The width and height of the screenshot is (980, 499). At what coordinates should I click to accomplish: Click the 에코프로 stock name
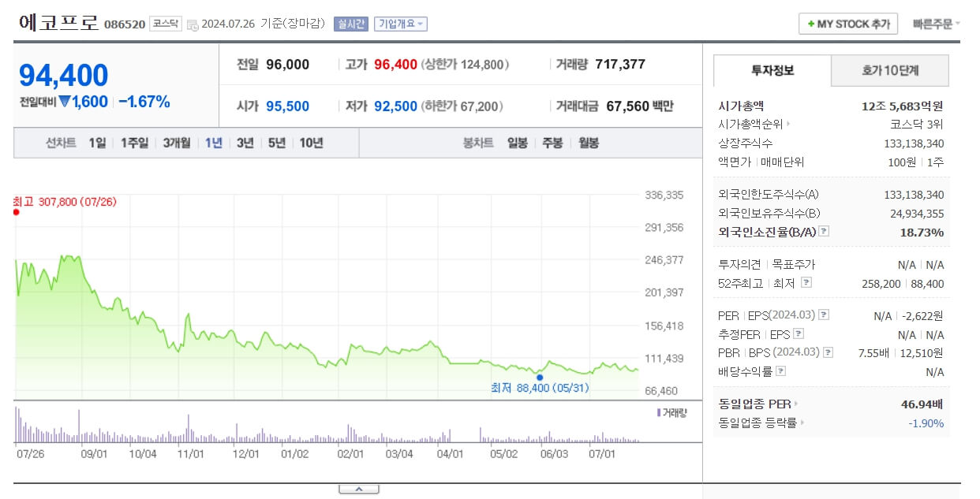pos(58,22)
